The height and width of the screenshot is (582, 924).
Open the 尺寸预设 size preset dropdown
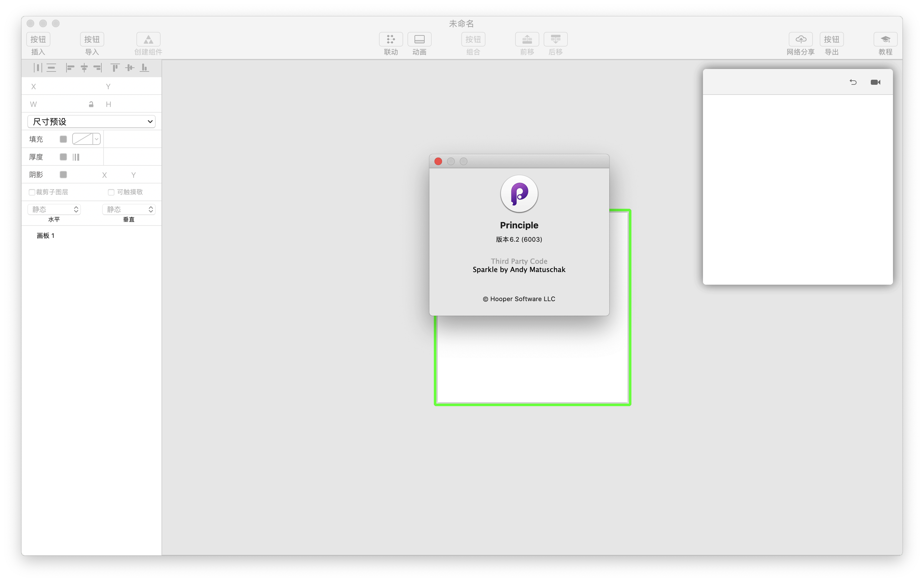point(91,121)
